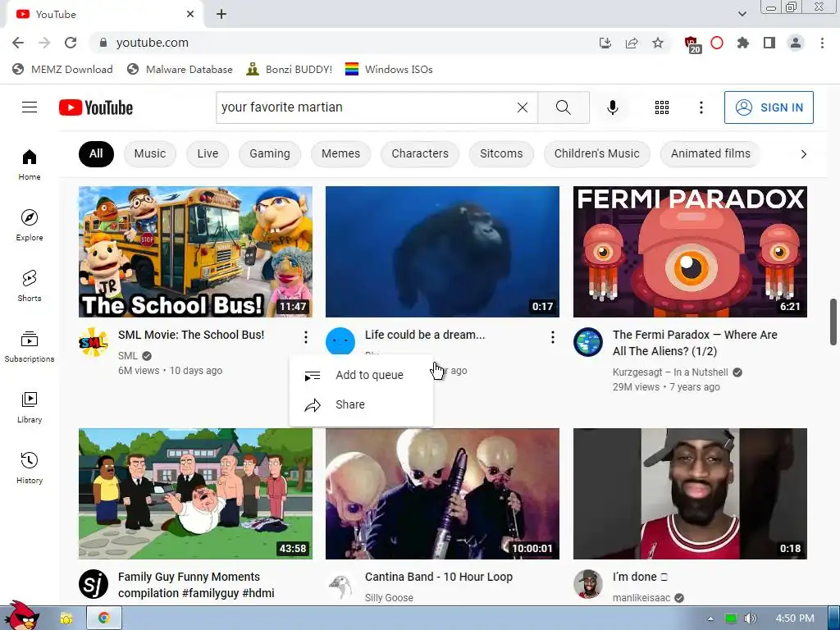Click the magnifying glass search button
This screenshot has height=630, width=840.
coord(563,107)
